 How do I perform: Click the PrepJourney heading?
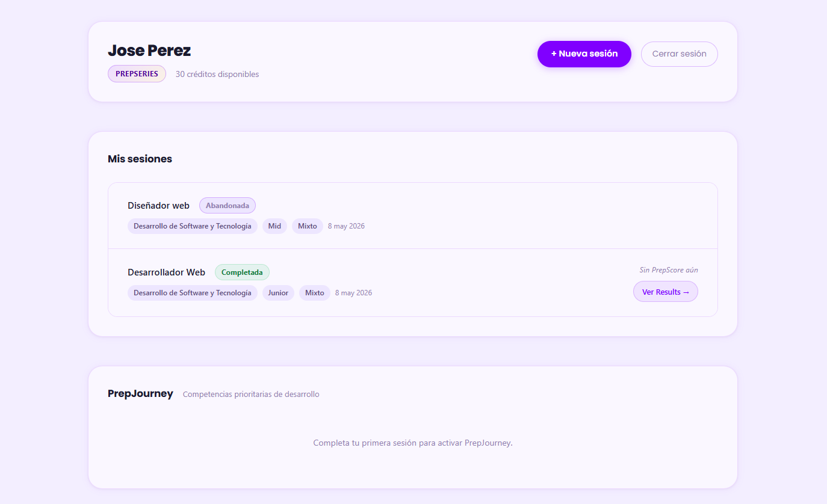[x=140, y=394]
